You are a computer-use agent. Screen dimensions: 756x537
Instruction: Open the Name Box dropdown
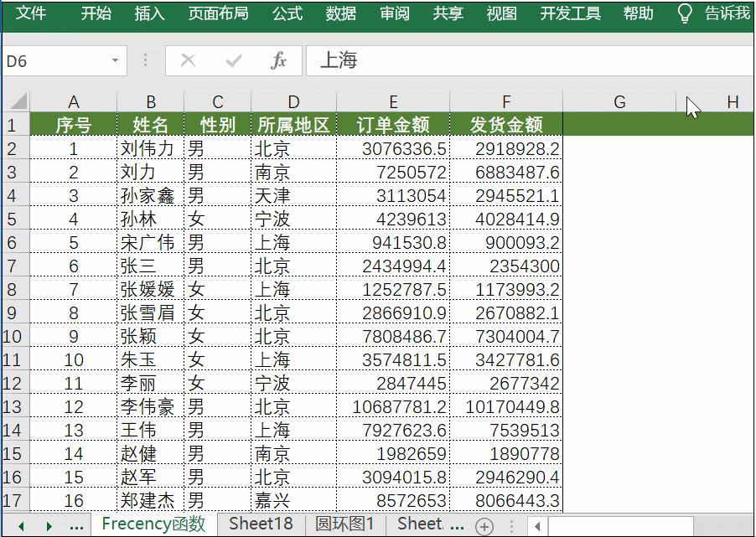(115, 60)
